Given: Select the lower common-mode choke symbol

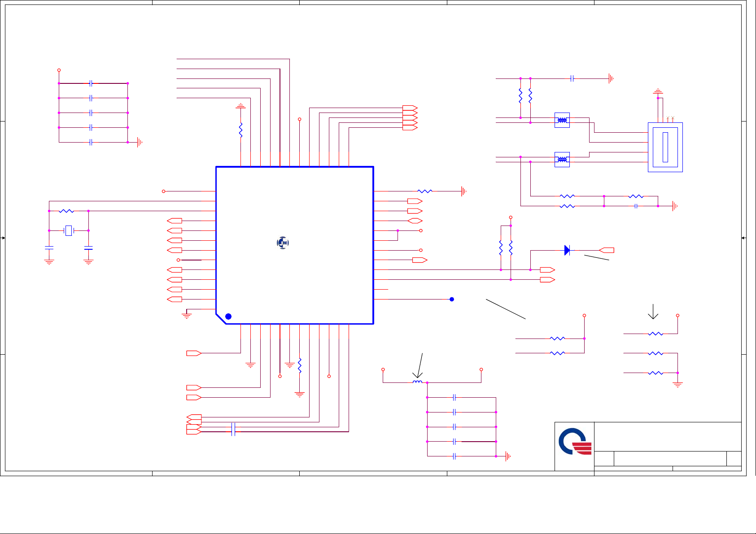Looking at the screenshot, I should point(562,160).
